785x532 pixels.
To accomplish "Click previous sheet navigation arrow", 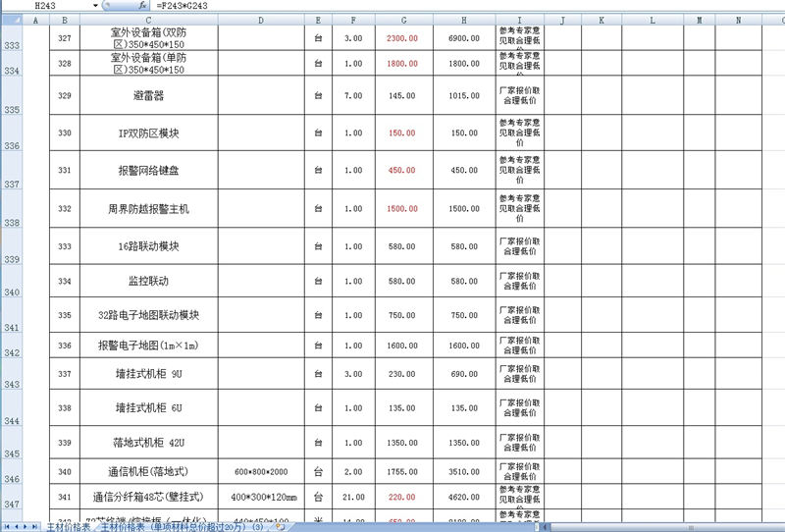I will (16, 526).
